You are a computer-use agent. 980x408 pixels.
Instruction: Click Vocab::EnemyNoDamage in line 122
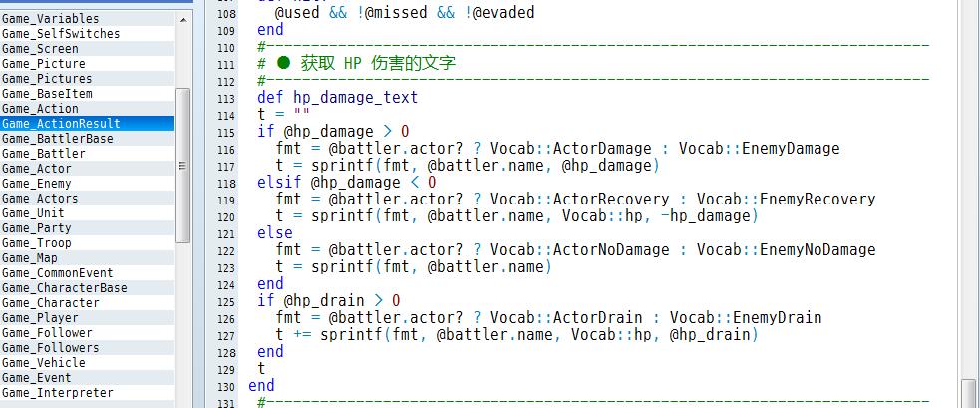[787, 249]
